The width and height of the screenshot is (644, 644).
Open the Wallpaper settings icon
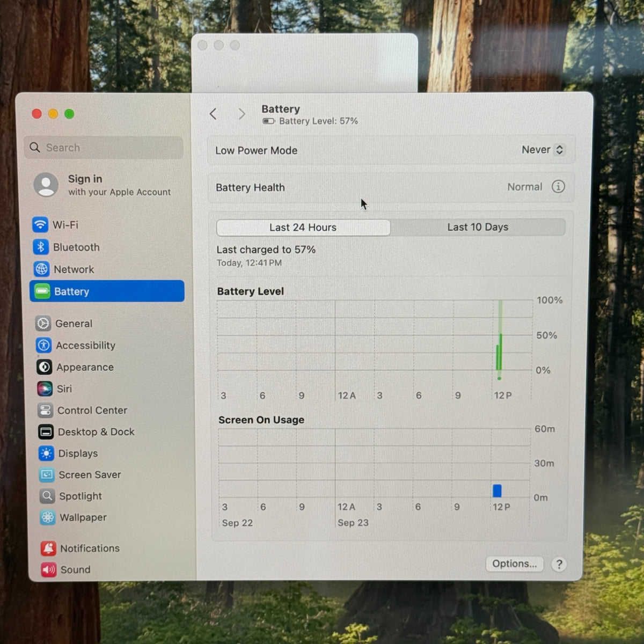(47, 517)
